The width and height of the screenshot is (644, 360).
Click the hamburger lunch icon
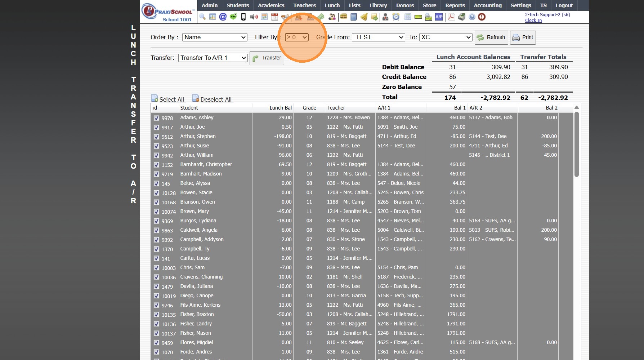344,17
